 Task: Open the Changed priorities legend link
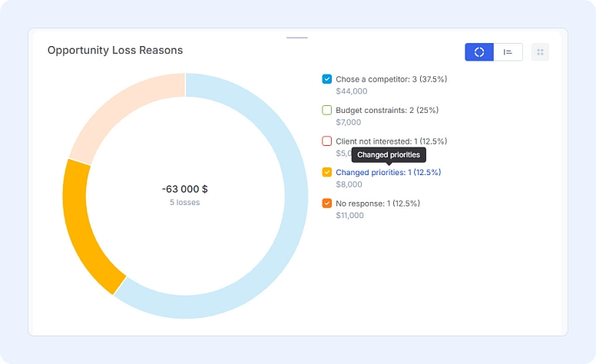point(388,172)
